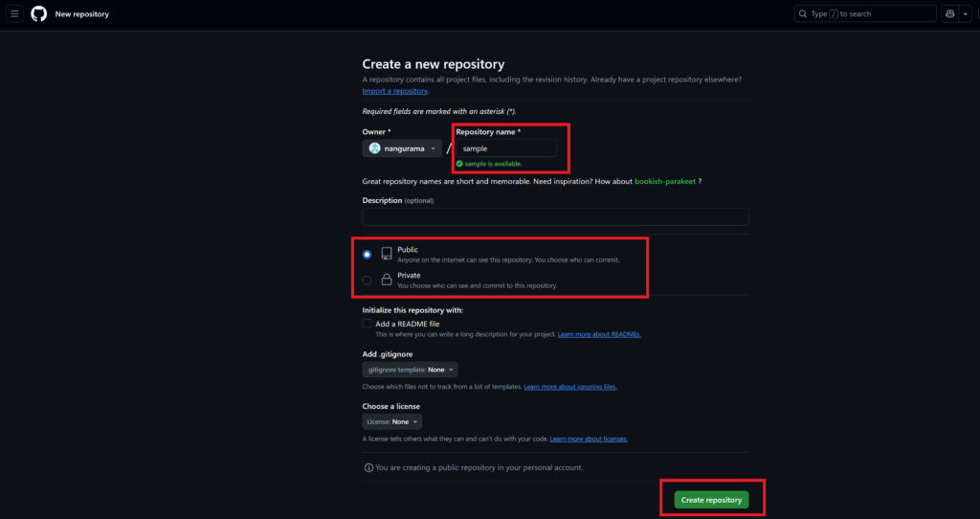Open the hamburger navigation menu
The width and height of the screenshot is (980, 519).
pyautogui.click(x=15, y=13)
